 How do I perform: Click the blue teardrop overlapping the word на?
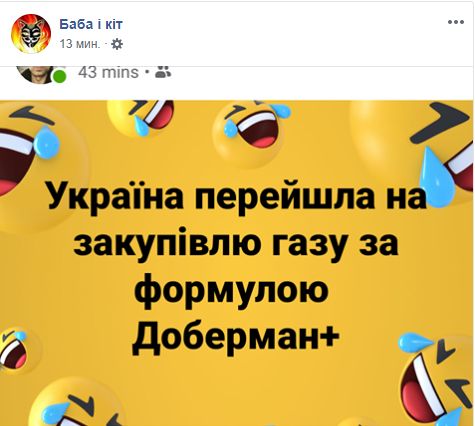pos(437,176)
